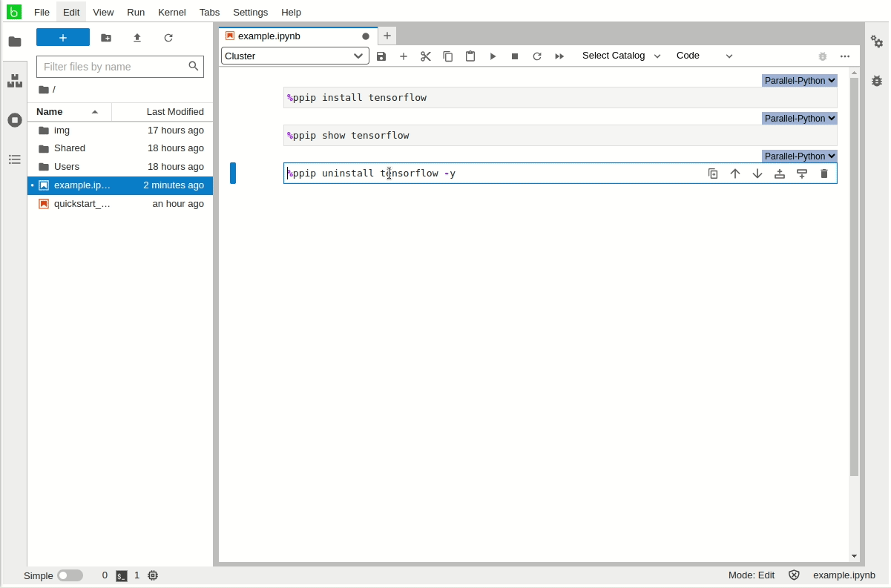Image resolution: width=891 pixels, height=588 pixels.
Task: Open the Cluster dropdown selector
Action: 295,56
